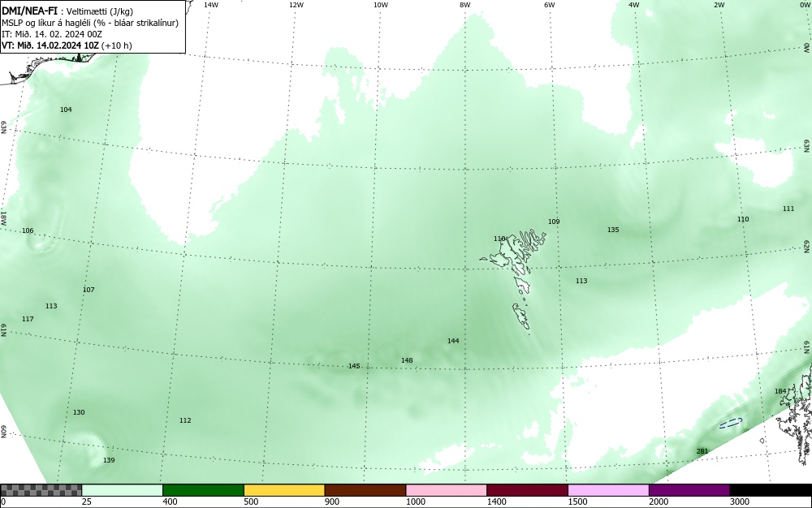The width and height of the screenshot is (812, 508).
Task: Click the 12W longitude label
Action: pyautogui.click(x=296, y=5)
